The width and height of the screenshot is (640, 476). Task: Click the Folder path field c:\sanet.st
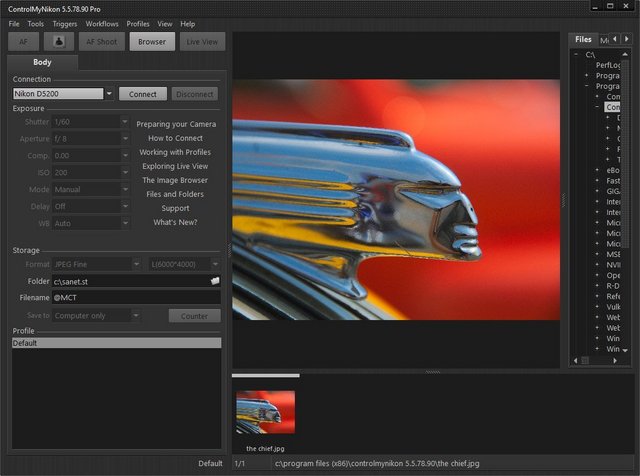coord(131,281)
